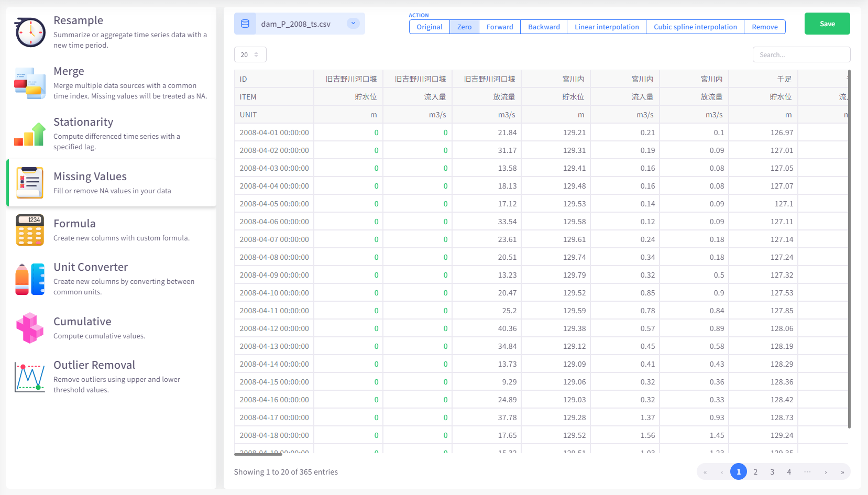Image resolution: width=868 pixels, height=495 pixels.
Task: Click the last page double arrow
Action: (842, 472)
